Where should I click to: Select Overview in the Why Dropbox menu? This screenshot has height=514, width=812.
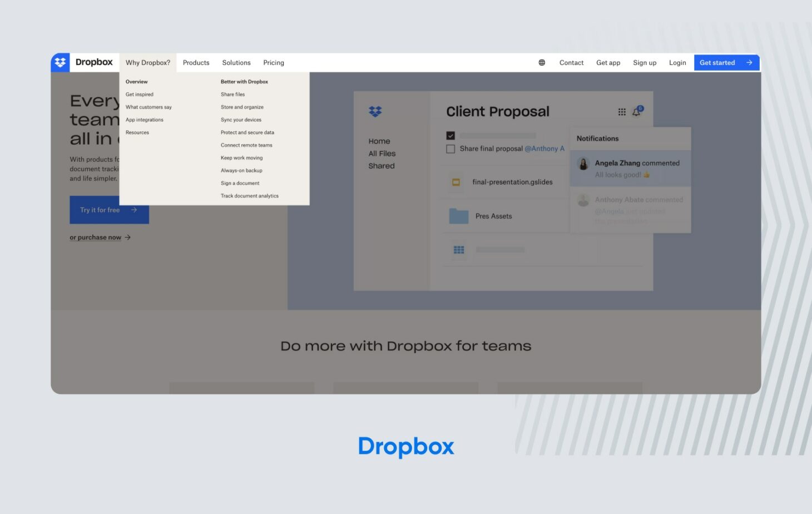point(136,81)
